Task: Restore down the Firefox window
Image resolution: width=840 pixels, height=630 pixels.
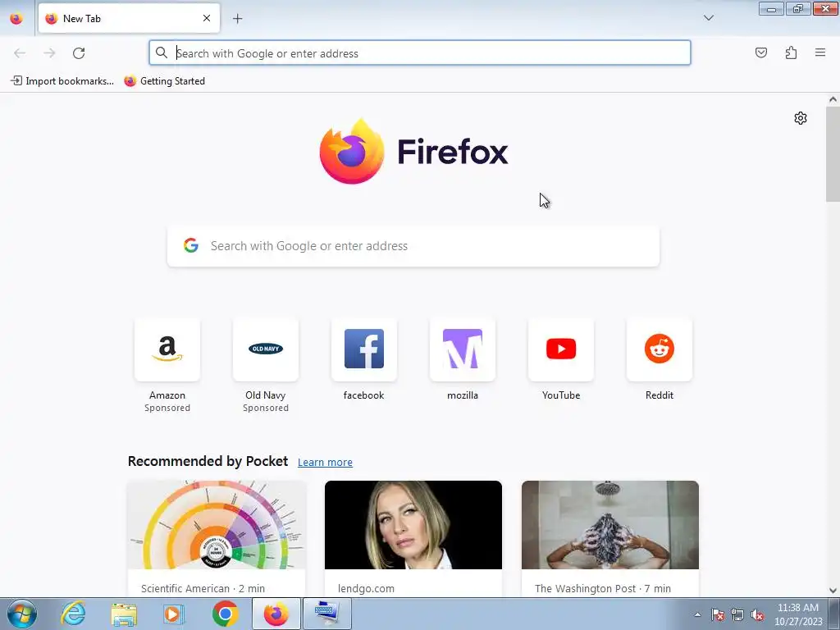Action: [x=798, y=8]
